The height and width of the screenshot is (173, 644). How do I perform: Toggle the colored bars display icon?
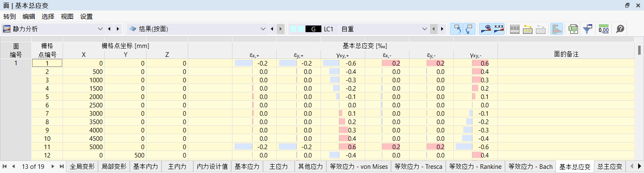click(557, 29)
